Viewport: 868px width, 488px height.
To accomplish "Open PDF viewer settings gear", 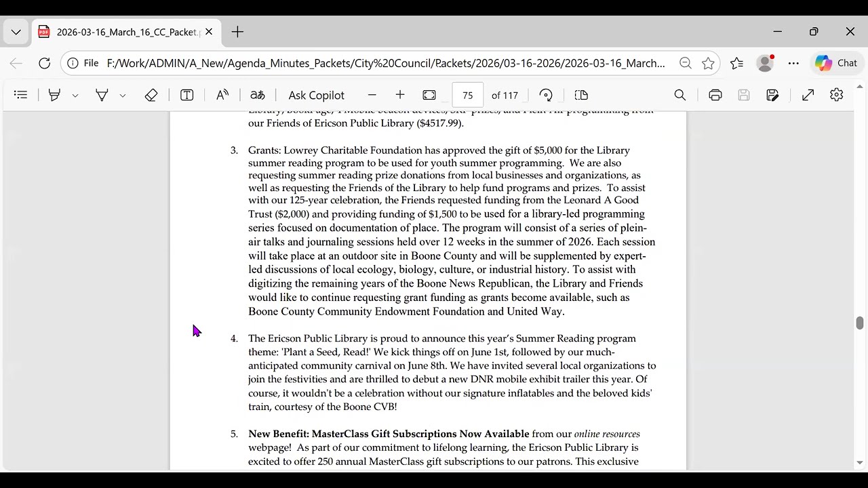I will [837, 96].
